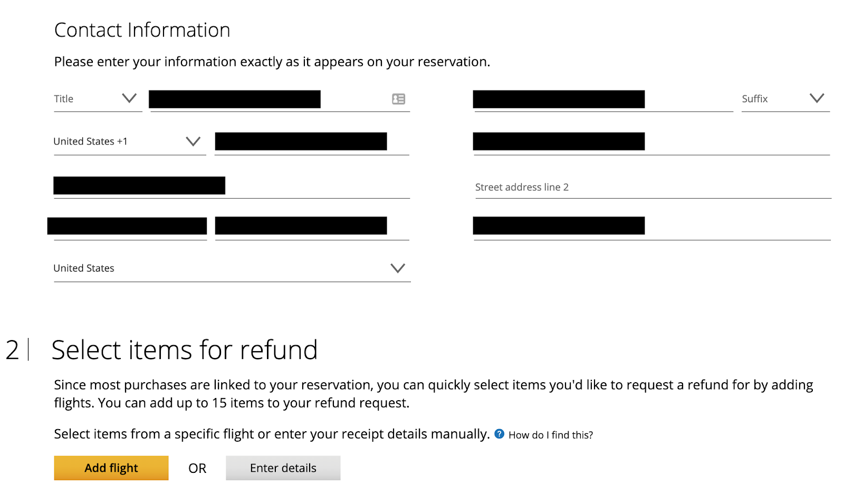Screen dimensions: 844x504
Task: Click the arrow next to United States +1
Action: tap(193, 141)
